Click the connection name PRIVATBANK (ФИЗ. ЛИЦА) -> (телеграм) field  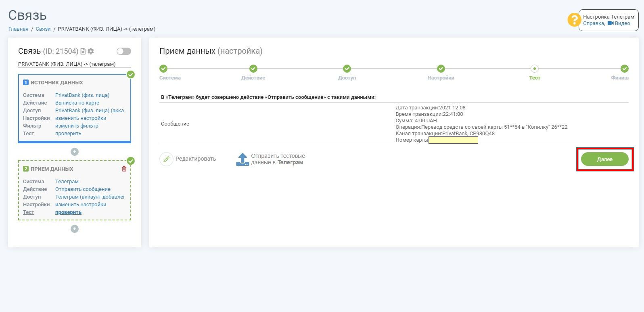coord(75,64)
